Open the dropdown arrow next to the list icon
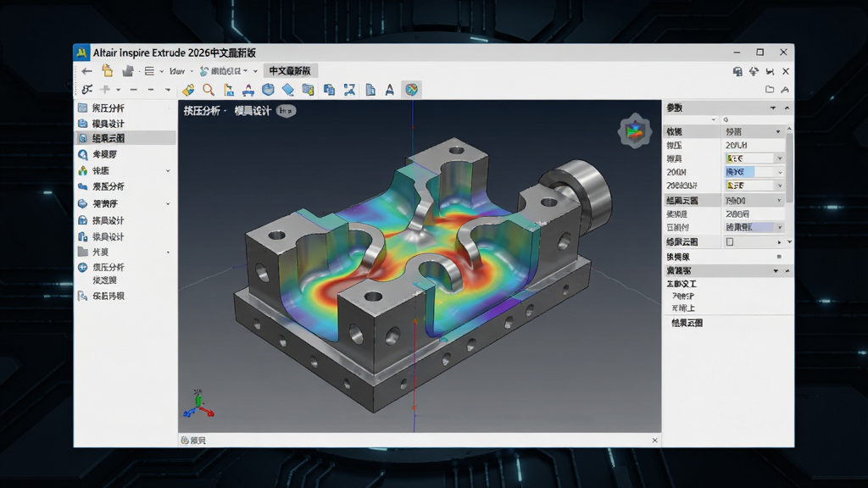Image resolution: width=868 pixels, height=488 pixels. [162, 71]
